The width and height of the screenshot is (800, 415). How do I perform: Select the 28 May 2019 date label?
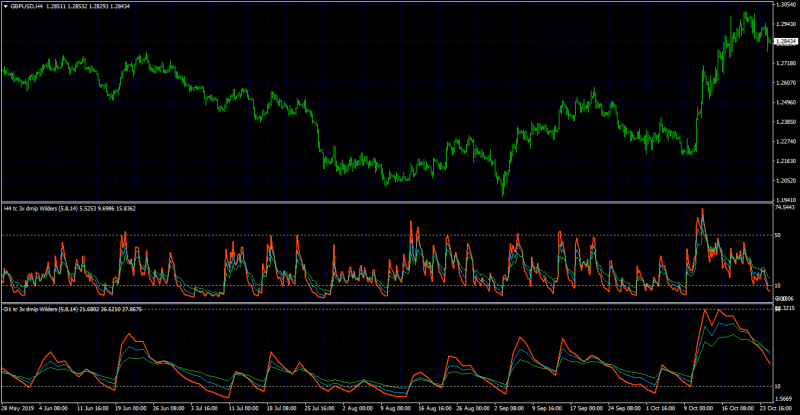[17, 408]
